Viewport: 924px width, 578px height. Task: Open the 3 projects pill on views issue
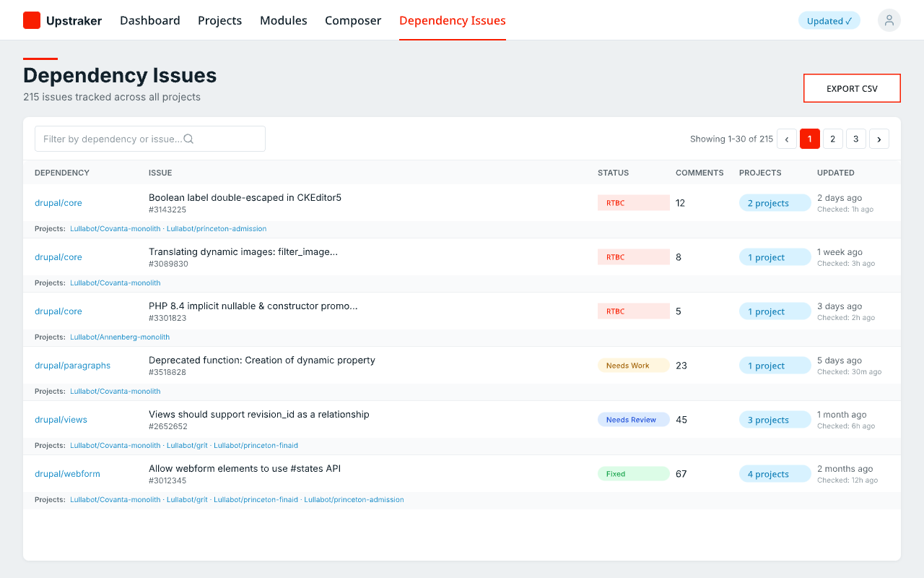pos(775,419)
